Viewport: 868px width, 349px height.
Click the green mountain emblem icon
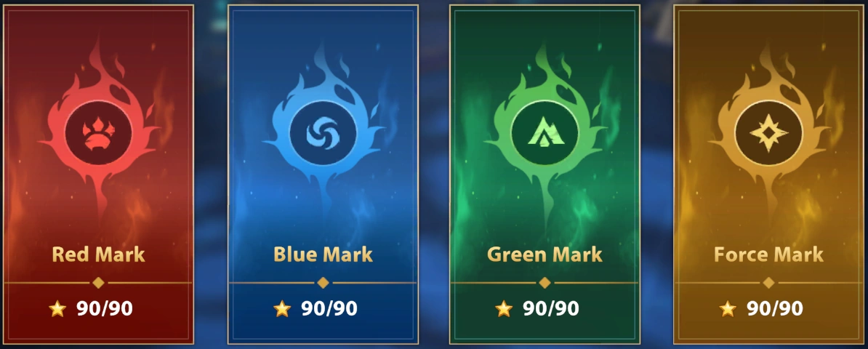pyautogui.click(x=544, y=133)
